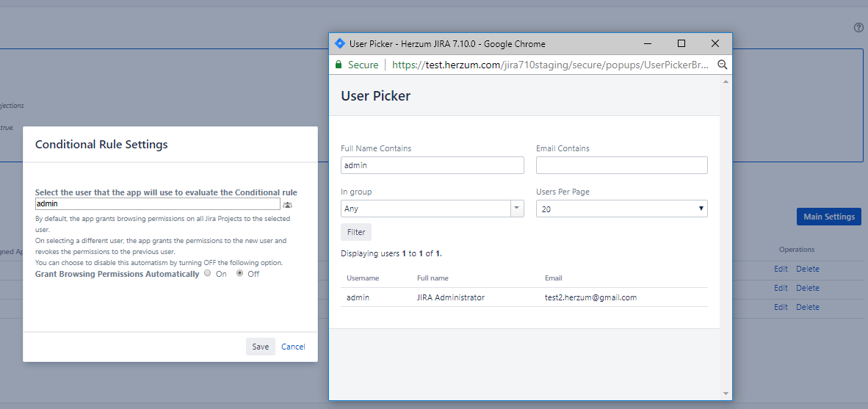Screen dimensions: 868x409
Task: Click Delete in the second operations row
Action: tap(808, 288)
